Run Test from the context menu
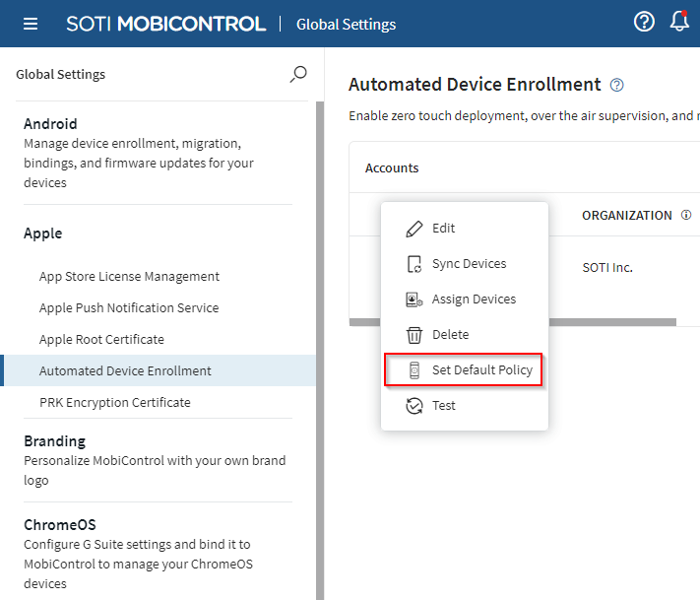700x600 pixels. point(443,406)
